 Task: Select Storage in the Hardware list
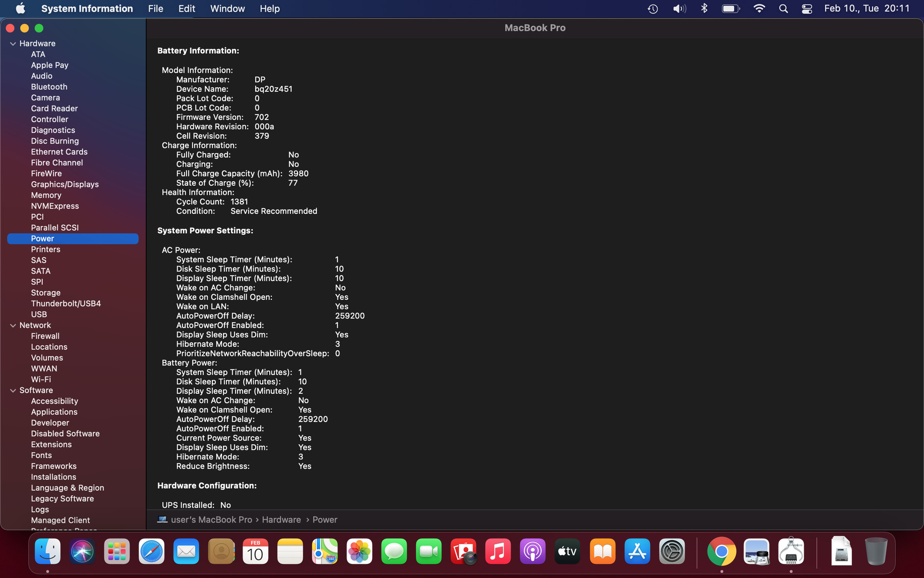[45, 293]
